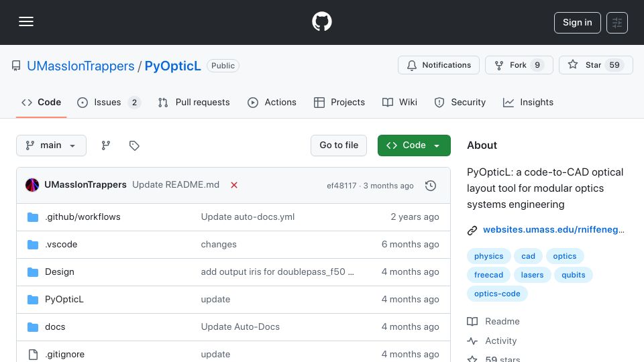Select the optics-code topic tag
Viewport: 644px width, 362px height.
(497, 294)
